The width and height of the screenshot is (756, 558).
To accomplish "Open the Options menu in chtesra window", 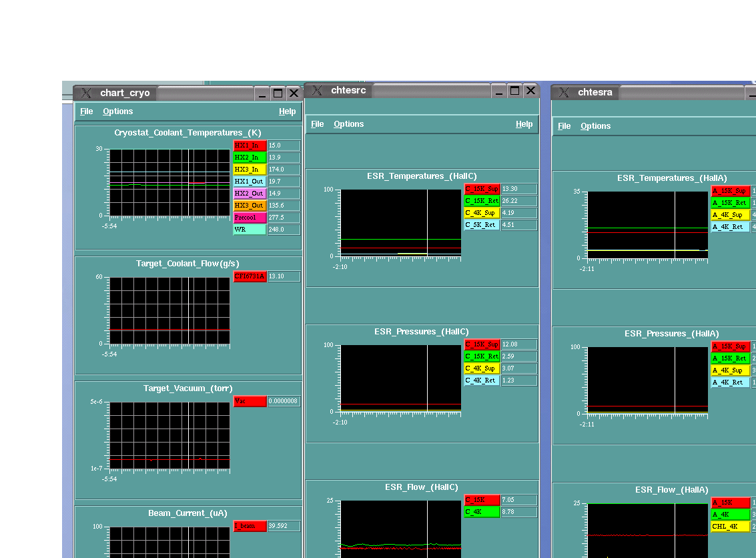I will pos(595,126).
